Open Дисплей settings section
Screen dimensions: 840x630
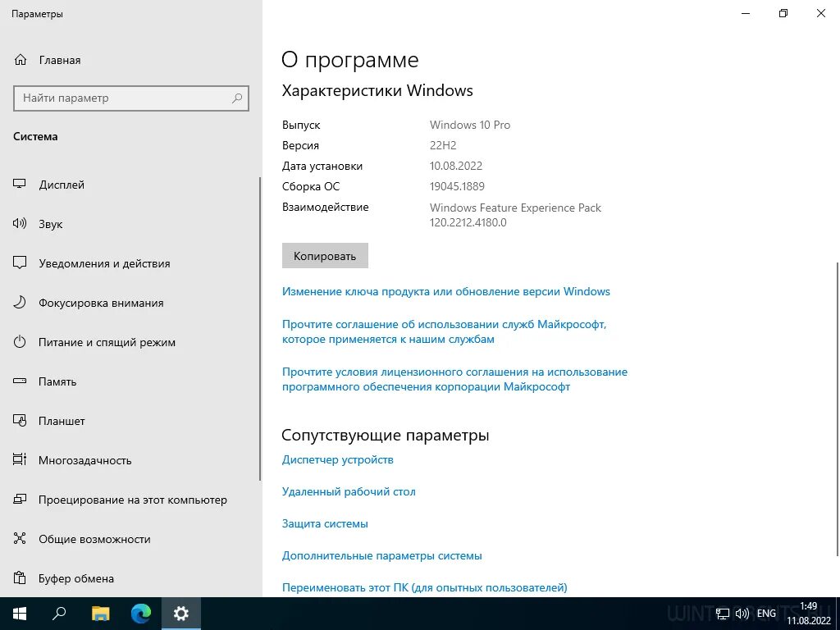tap(62, 185)
